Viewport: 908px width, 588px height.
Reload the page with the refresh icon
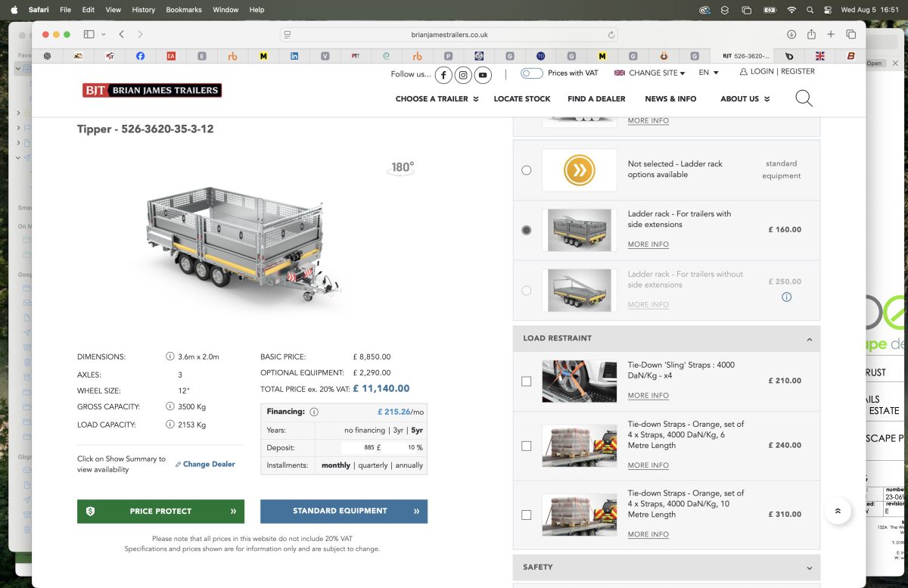pos(611,35)
